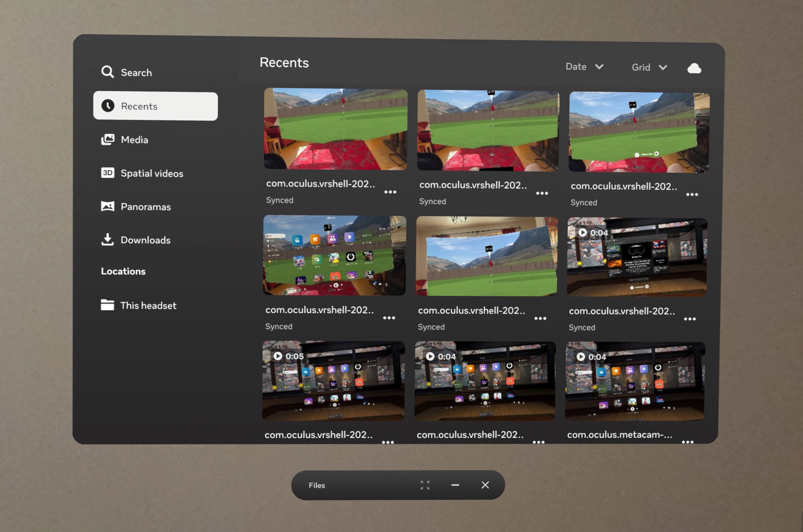Close the Files window
Screen dimensions: 803x532
click(485, 485)
